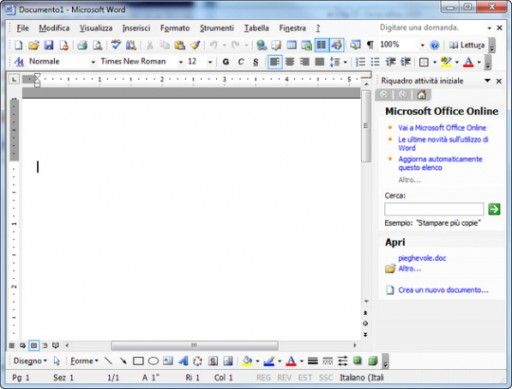Choose the Select Objects pointer
The width and height of the screenshot is (512, 389).
57,361
